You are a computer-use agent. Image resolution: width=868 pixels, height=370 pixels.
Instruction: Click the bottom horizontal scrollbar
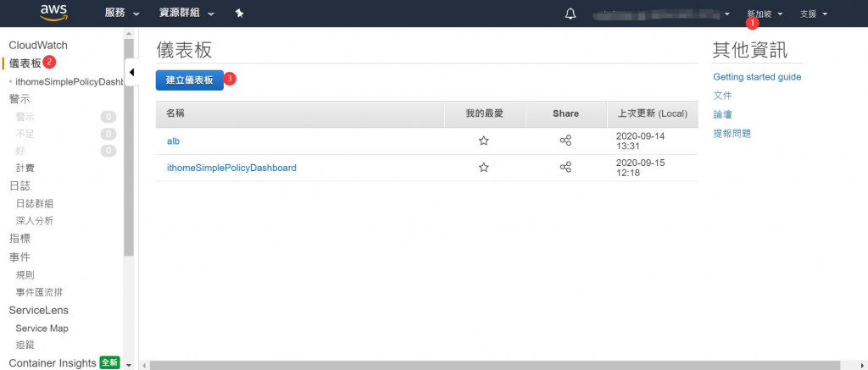494,366
